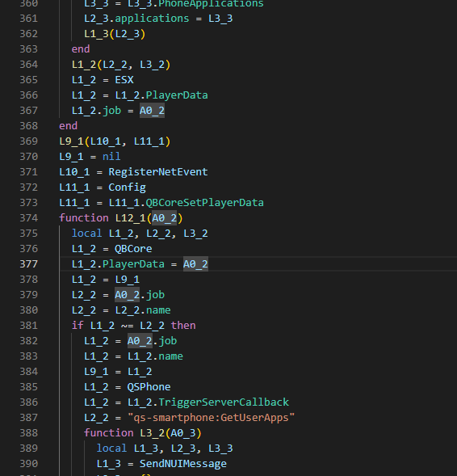Click line number 390 in the gutter

pos(29,463)
